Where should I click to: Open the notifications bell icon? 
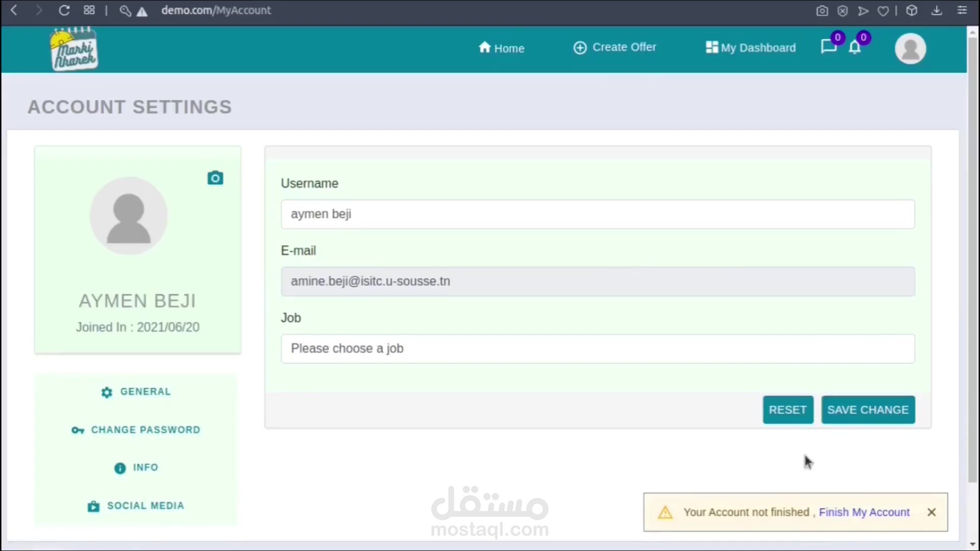tap(855, 47)
